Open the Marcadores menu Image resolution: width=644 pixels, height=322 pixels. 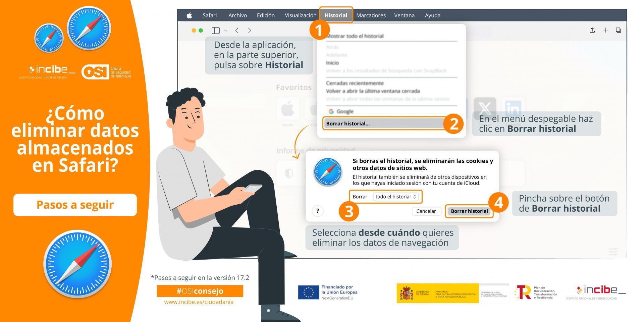point(371,15)
